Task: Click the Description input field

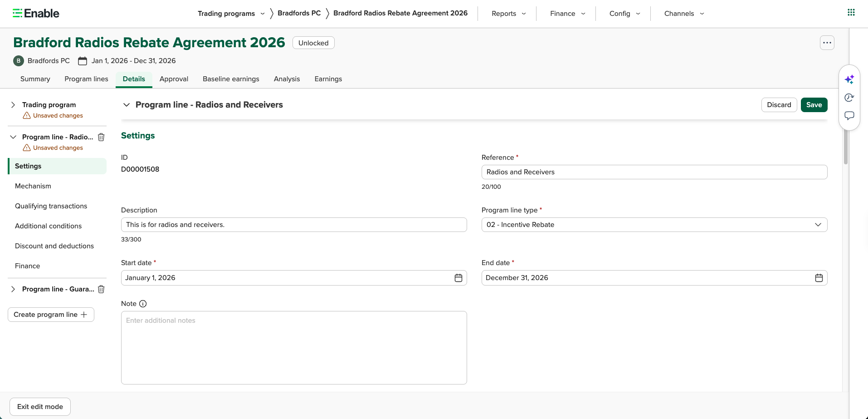Action: click(294, 225)
